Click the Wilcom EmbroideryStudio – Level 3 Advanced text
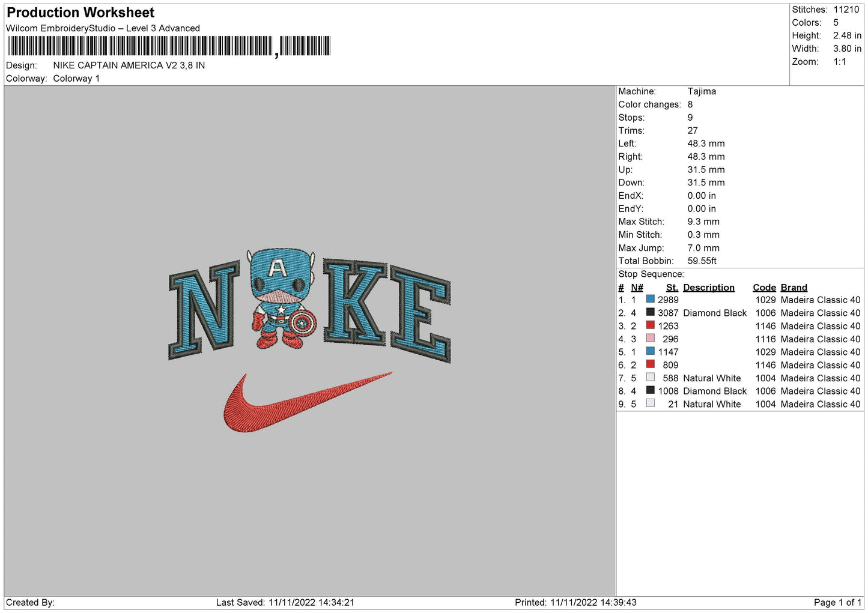 pyautogui.click(x=103, y=28)
